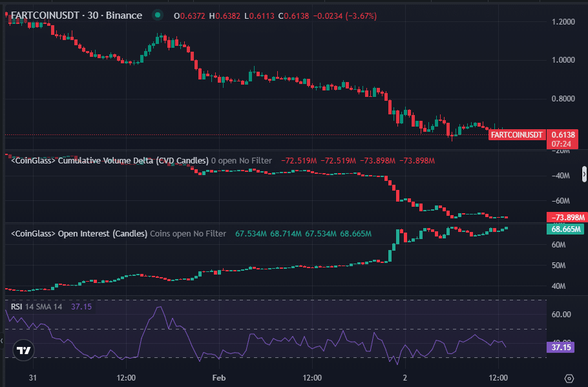Expand the right side panel arrow
Viewport: 588px width, 387px height.
pos(584,174)
